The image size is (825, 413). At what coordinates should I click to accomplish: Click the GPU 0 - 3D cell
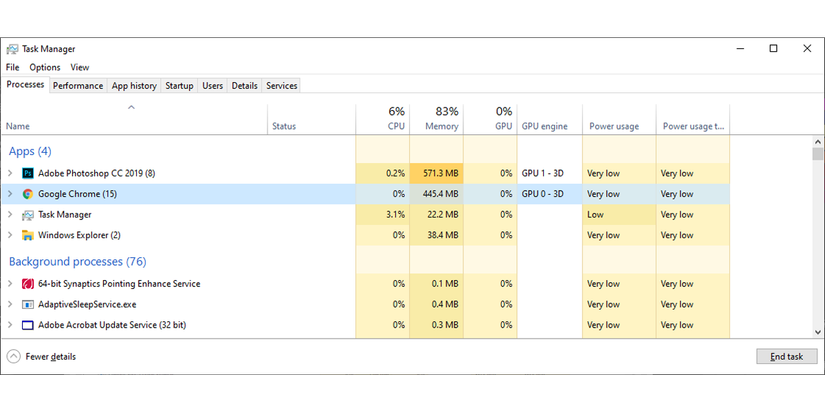pyautogui.click(x=550, y=194)
